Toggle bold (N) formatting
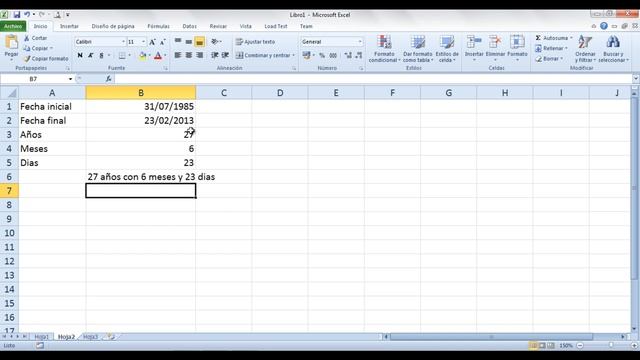This screenshot has width=640, height=360. [x=80, y=55]
